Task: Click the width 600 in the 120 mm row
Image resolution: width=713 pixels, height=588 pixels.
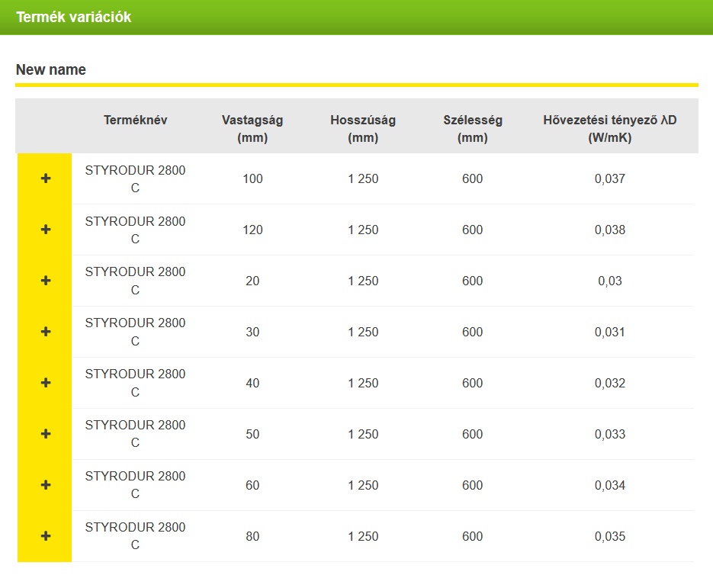Action: 473,230
